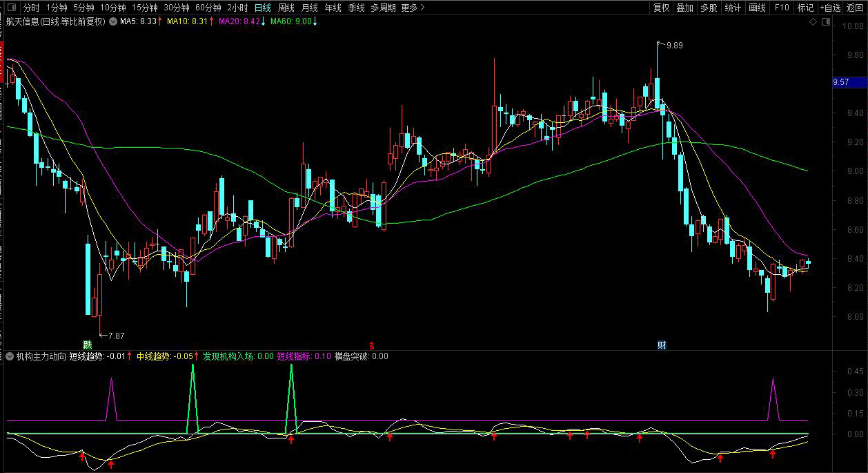Add stock via +自选 button
The height and width of the screenshot is (473, 868).
click(831, 8)
